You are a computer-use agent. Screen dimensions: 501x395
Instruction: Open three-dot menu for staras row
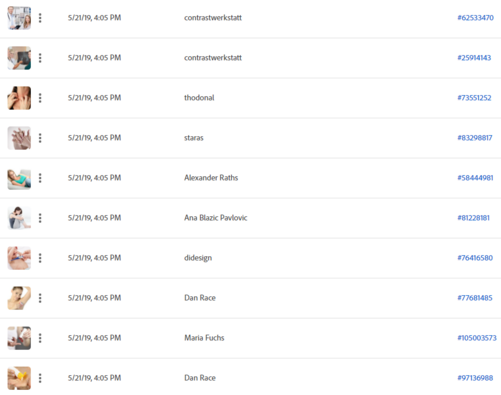coord(40,138)
